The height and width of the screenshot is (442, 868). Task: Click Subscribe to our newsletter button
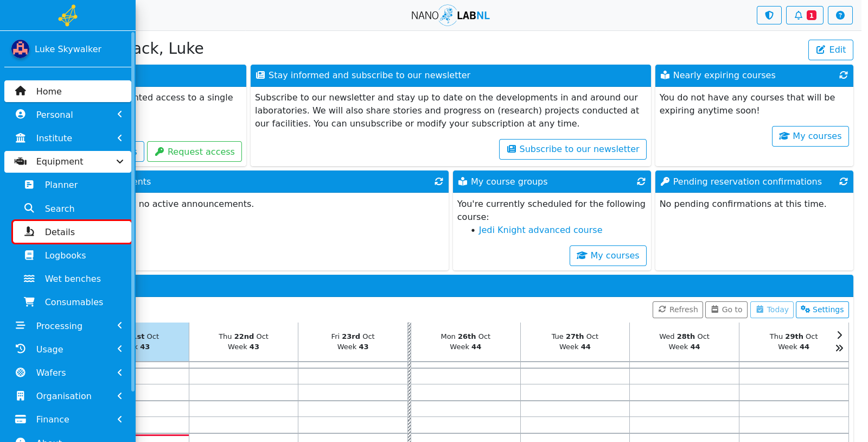pyautogui.click(x=573, y=149)
